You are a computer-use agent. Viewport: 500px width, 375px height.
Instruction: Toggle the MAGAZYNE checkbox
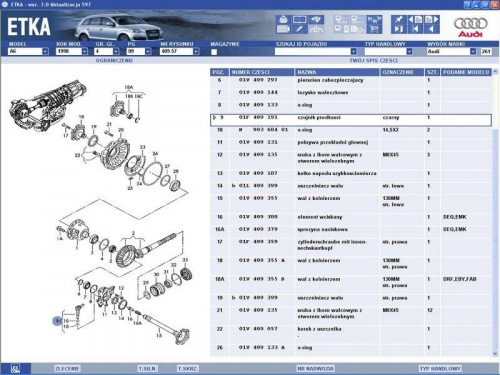coord(214,52)
